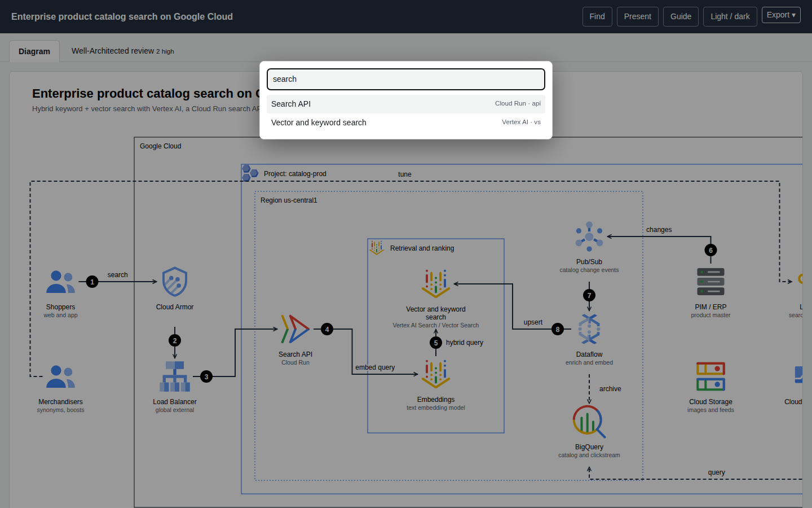Click the Shoppers users icon
The image size is (812, 508).
pos(61,282)
